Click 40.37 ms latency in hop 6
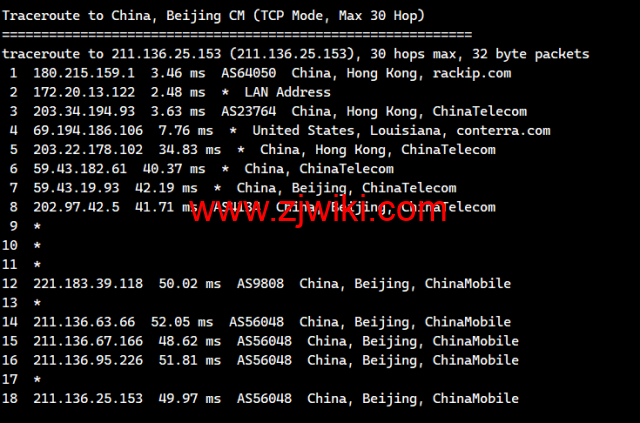The height and width of the screenshot is (423, 640). [x=174, y=169]
